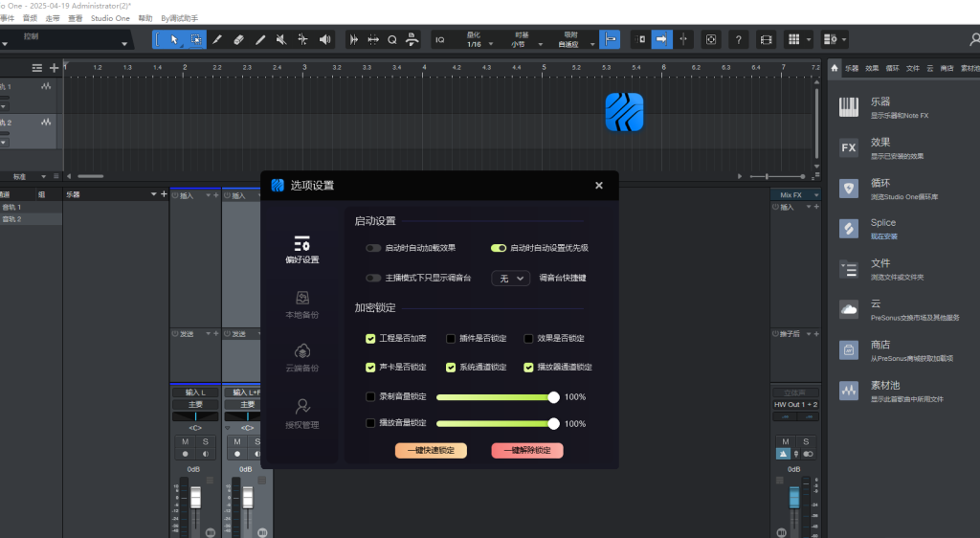Toggle 启动时自动设置优先级 switch

pos(498,248)
